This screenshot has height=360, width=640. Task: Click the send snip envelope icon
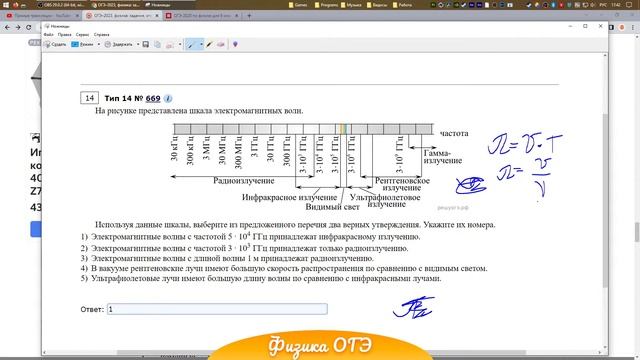point(170,44)
